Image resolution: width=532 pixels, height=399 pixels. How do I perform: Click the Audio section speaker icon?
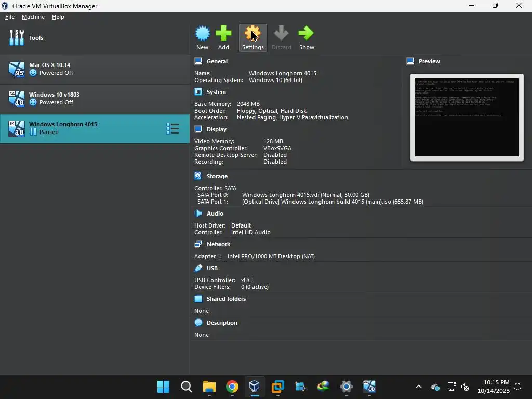(x=198, y=214)
